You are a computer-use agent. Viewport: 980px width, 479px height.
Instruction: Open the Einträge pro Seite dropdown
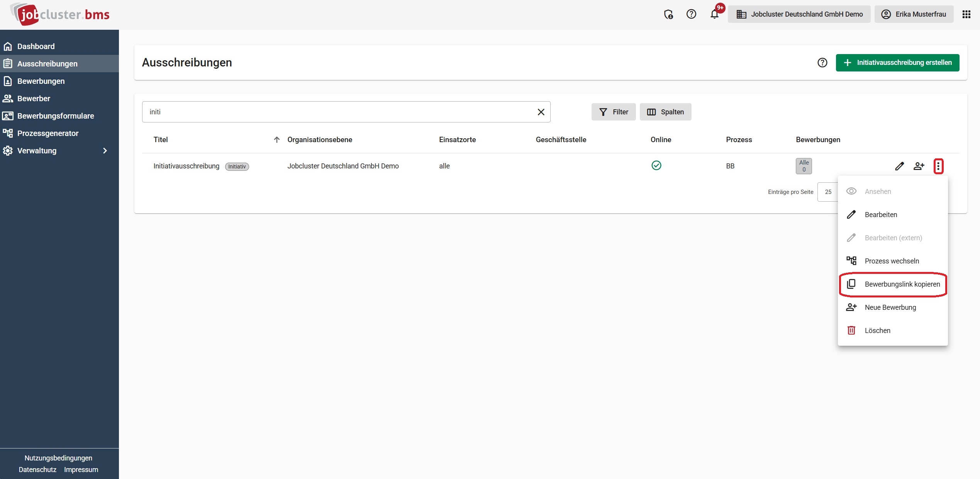coord(828,192)
